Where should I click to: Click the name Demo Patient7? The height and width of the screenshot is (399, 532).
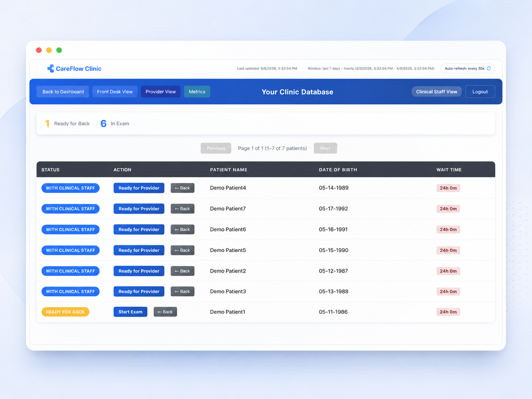tap(228, 209)
